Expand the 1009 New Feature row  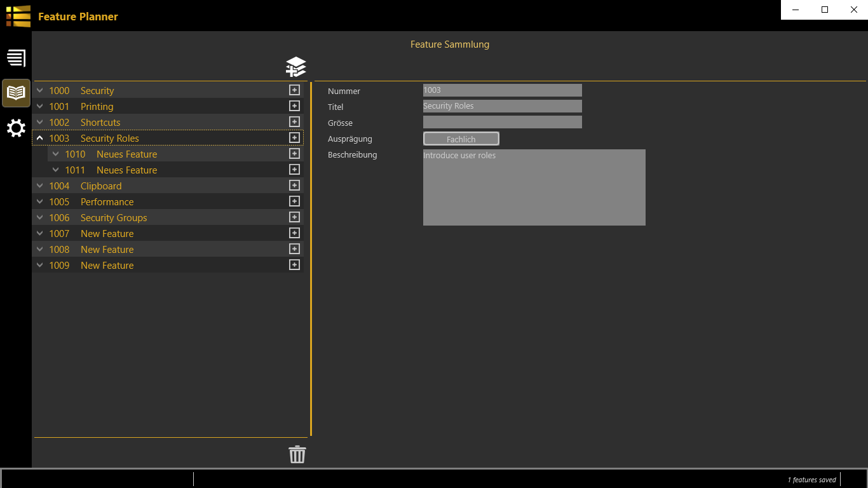click(40, 266)
